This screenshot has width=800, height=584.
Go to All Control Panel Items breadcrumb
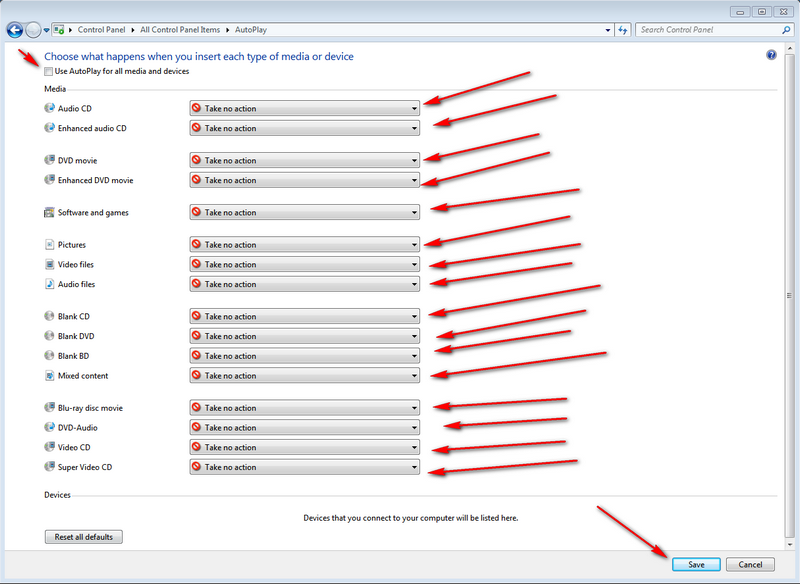(180, 30)
